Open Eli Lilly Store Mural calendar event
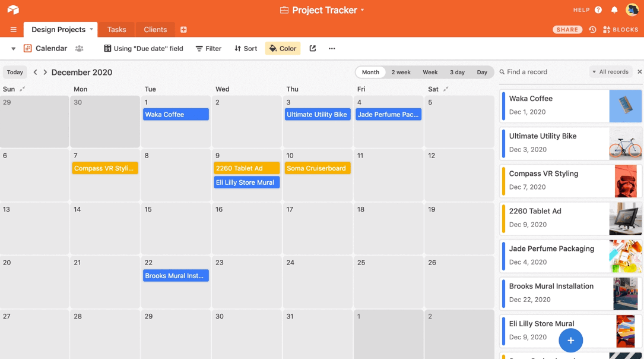Viewport: 644px width, 359px height. click(246, 182)
